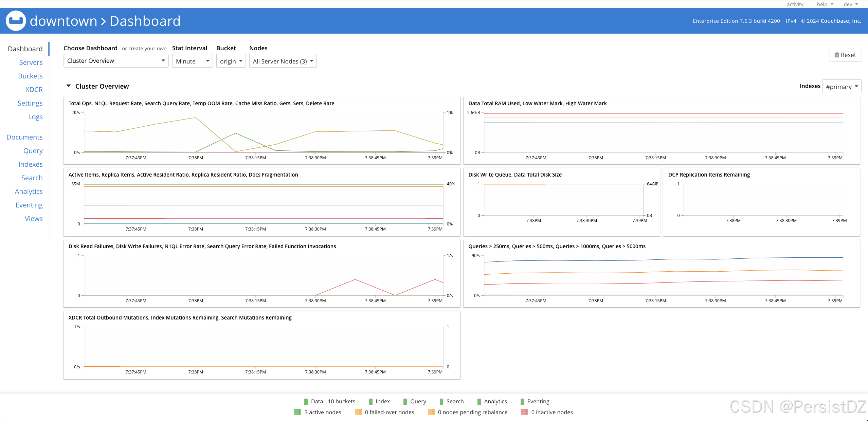Open Analytics in the sidebar
This screenshot has width=868, height=421.
pos(29,191)
